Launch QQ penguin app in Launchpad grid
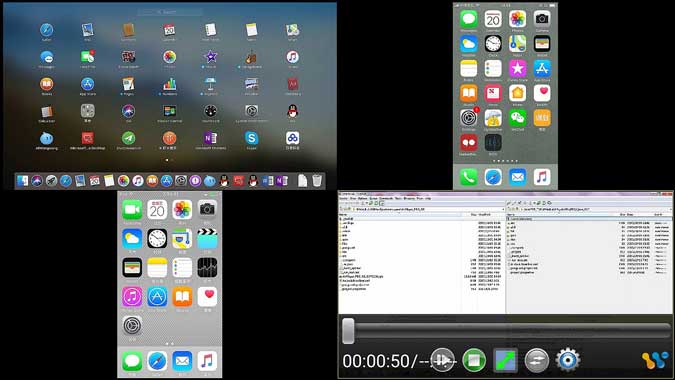 292,111
